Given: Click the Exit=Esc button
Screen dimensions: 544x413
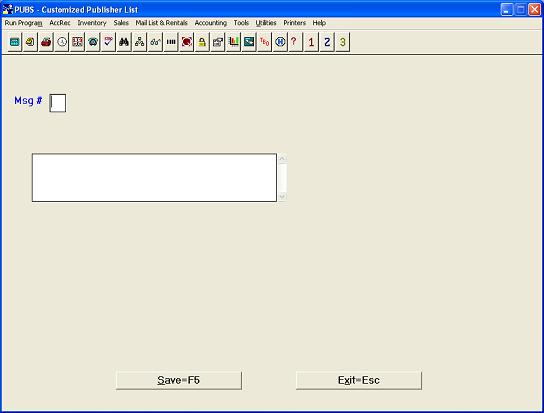Looking at the screenshot, I should [359, 380].
